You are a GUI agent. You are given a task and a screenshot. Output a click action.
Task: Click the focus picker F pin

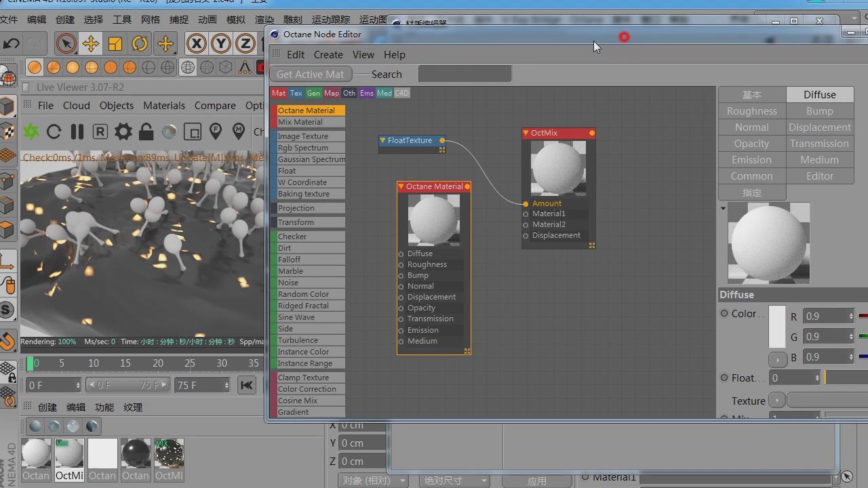216,131
